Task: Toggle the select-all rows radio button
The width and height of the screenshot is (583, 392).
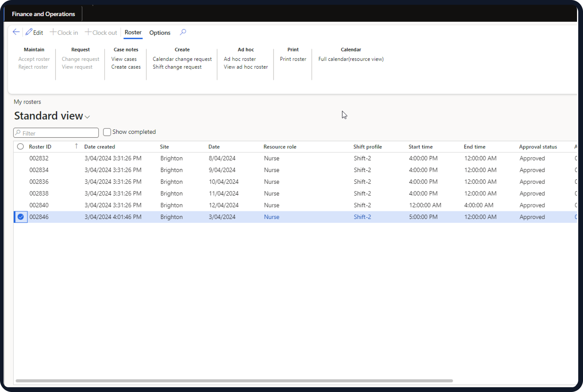Action: click(x=20, y=147)
